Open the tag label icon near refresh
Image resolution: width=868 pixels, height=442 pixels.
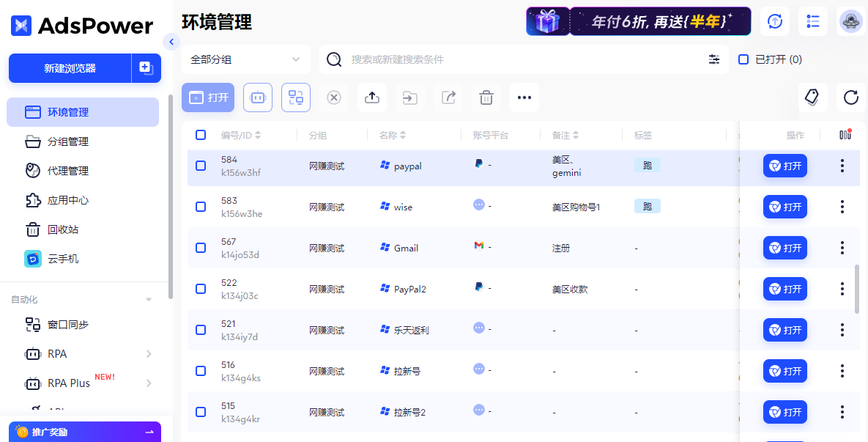pos(812,97)
